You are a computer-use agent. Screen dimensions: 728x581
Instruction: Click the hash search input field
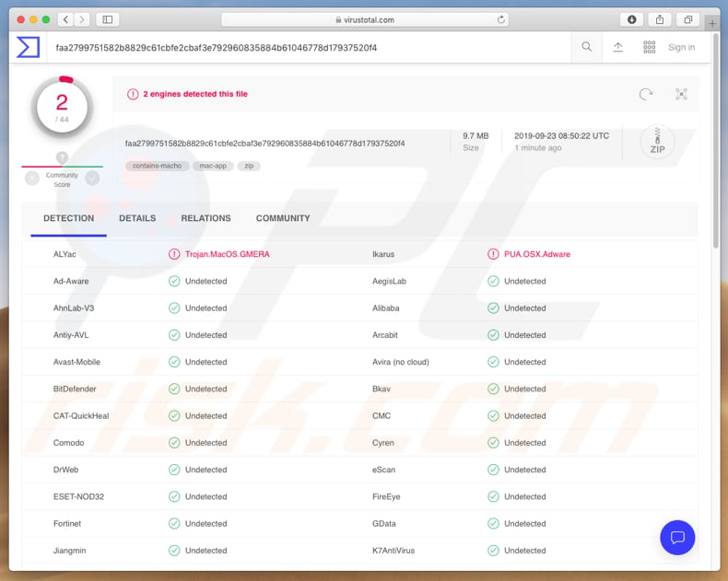click(x=307, y=47)
